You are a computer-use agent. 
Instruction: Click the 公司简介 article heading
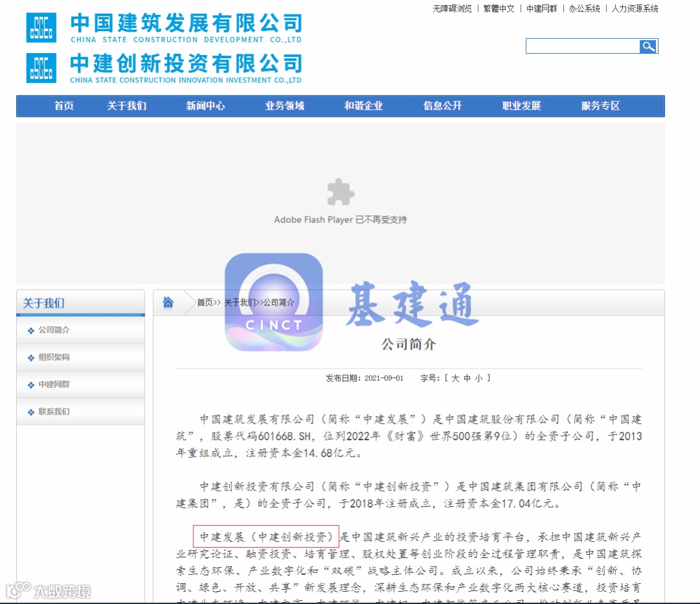tap(408, 344)
